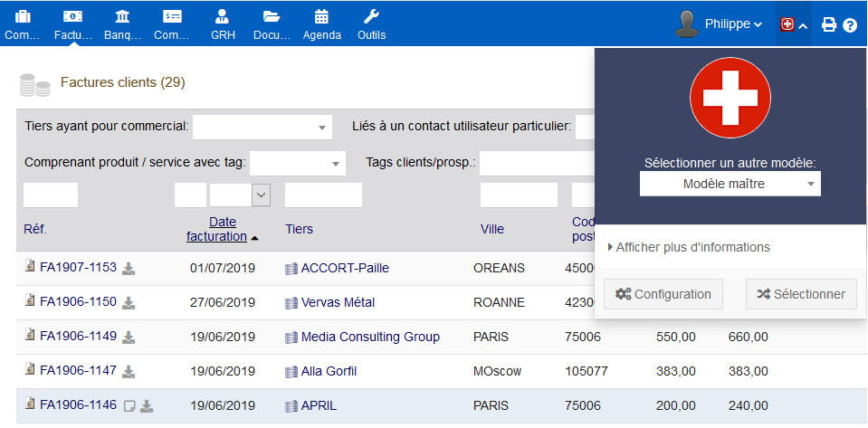
Task: Open invoice FA1906-1150 link
Action: pyautogui.click(x=78, y=301)
